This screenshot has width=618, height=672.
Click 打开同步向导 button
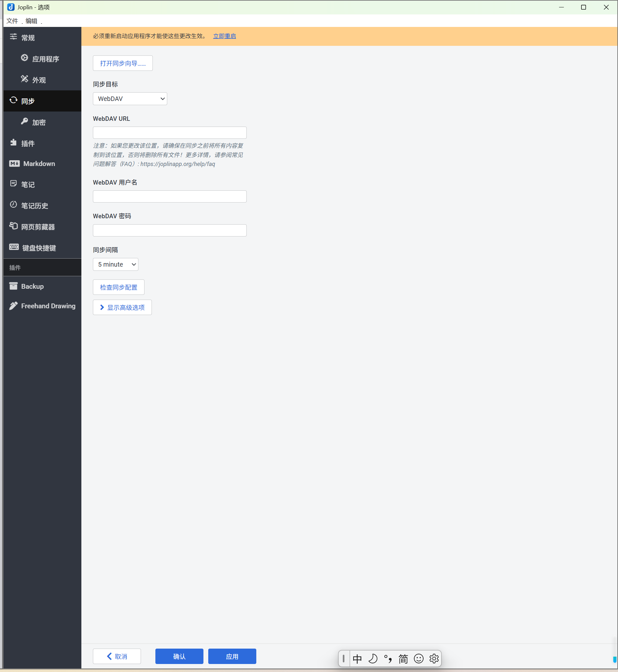coord(123,63)
